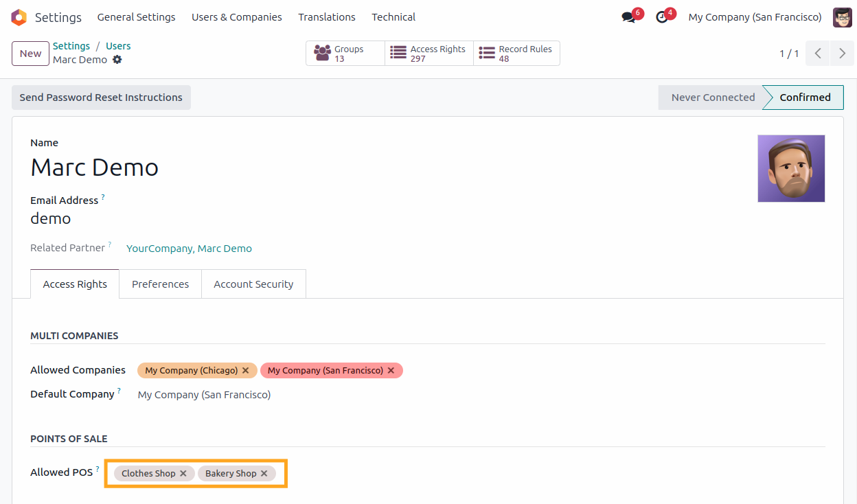857x504 pixels.
Task: Go to Users breadcrumb link
Action: pyautogui.click(x=118, y=46)
